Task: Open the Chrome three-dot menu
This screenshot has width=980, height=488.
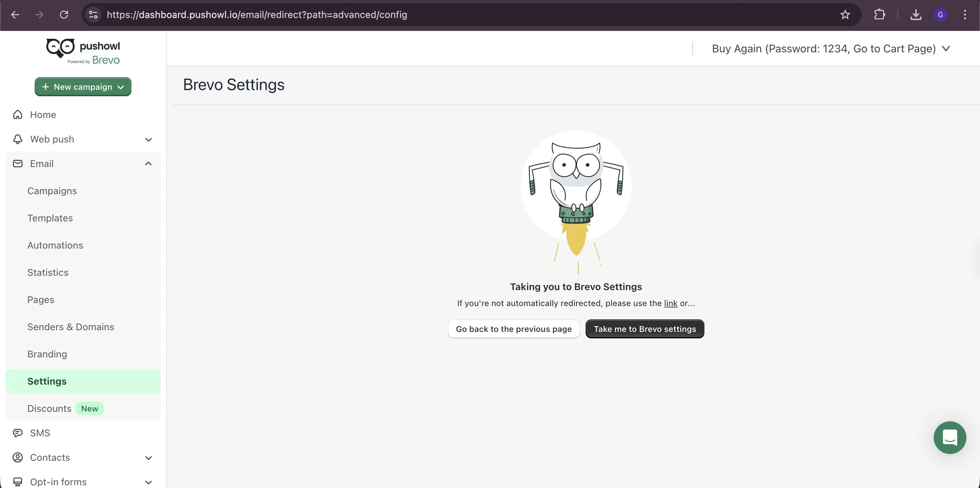Action: click(965, 15)
